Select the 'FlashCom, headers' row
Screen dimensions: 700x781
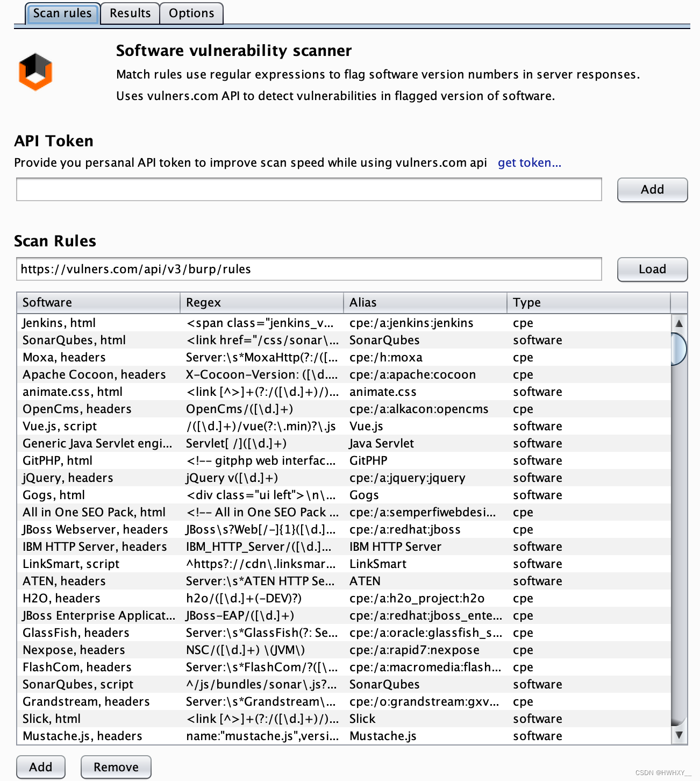coord(344,667)
